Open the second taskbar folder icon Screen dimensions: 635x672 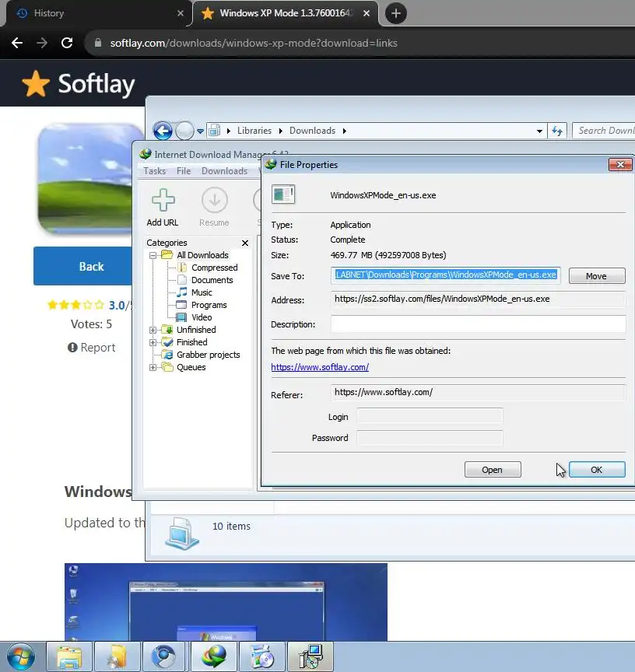[117, 657]
